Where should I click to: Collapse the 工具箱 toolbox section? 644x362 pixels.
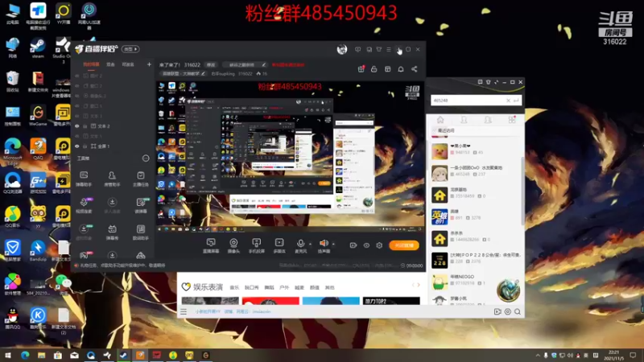pos(146,158)
